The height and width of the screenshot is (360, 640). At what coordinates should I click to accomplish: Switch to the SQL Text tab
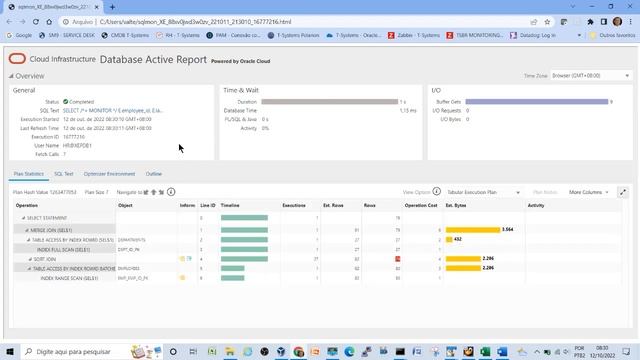tap(64, 174)
